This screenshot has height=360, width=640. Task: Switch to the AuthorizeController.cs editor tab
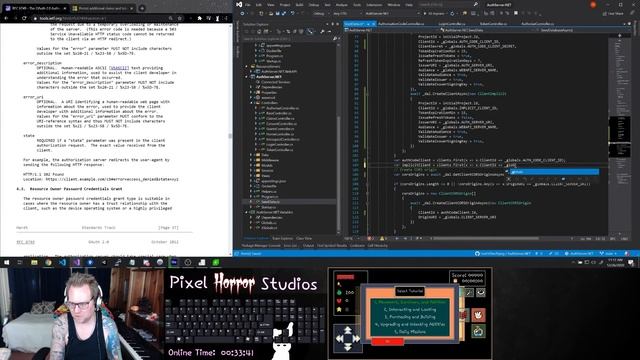[538, 24]
